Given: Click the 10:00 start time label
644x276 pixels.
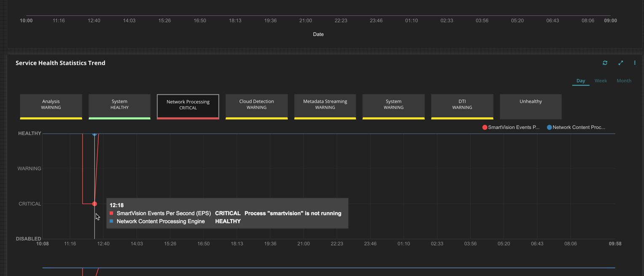Looking at the screenshot, I should point(26,20).
